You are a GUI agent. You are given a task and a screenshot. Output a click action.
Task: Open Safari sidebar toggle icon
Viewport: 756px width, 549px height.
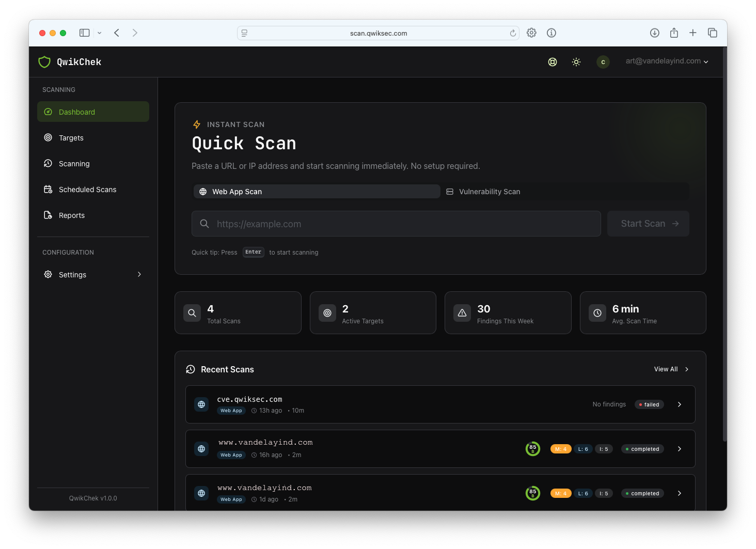[85, 33]
